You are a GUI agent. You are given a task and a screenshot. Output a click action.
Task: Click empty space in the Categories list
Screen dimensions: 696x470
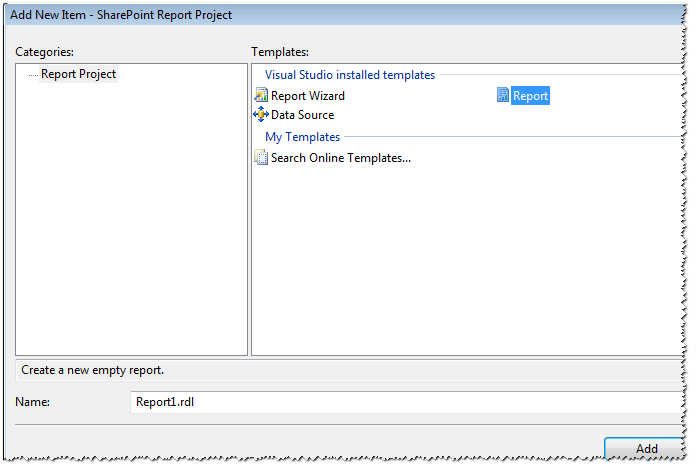[130, 220]
